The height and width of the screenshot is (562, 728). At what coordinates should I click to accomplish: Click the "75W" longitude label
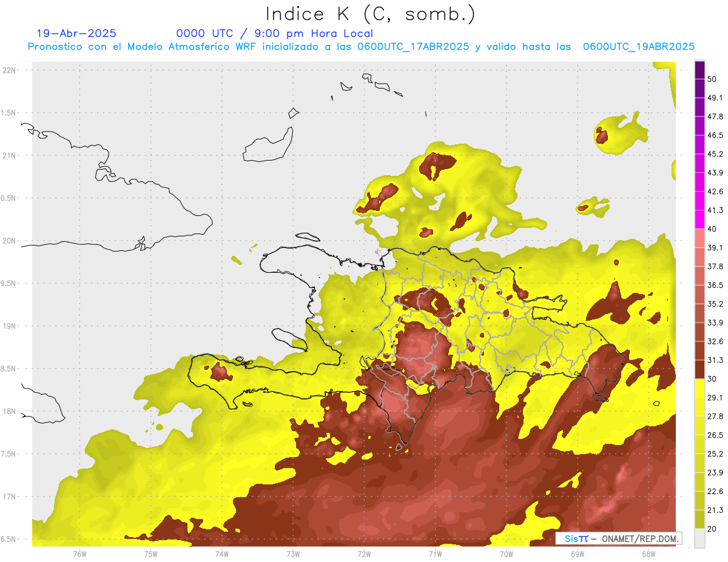tap(151, 554)
